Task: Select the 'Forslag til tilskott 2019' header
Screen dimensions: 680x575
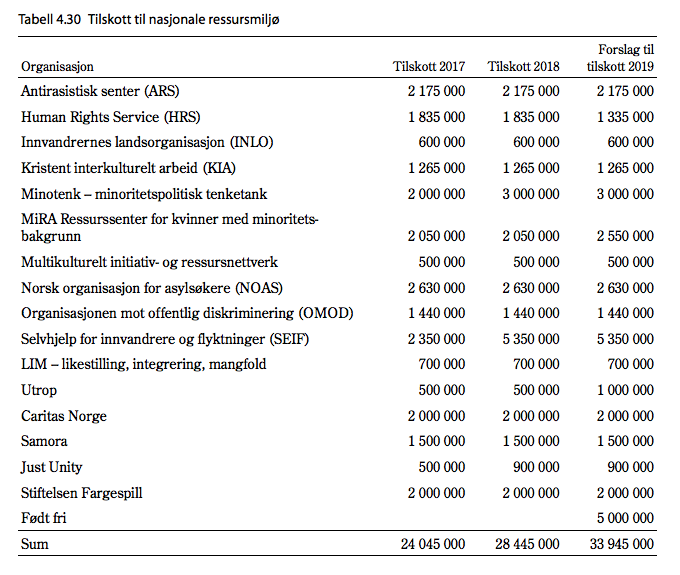Action: (620, 58)
